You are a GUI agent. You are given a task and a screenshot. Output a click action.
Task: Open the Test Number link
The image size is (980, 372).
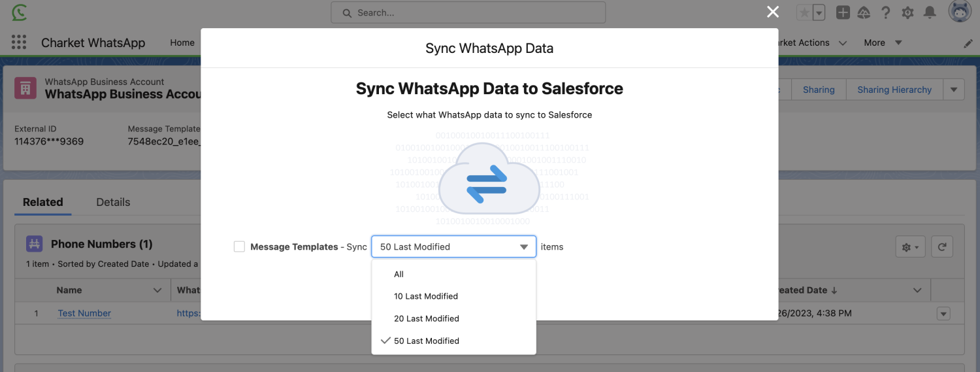84,313
